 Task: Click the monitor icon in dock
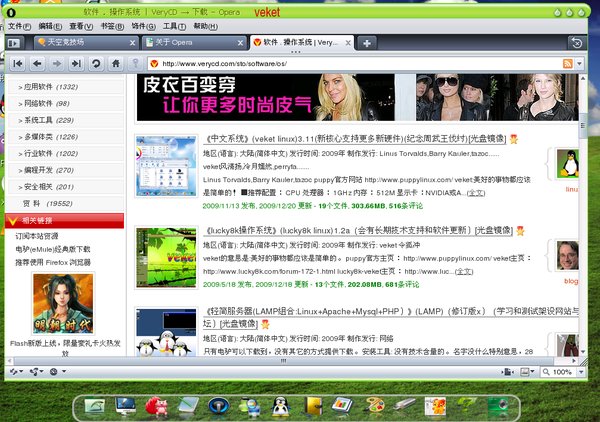click(125, 407)
